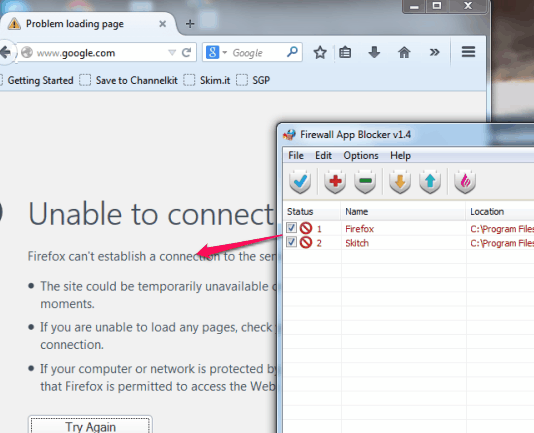
Task: Open the search engine selector dropdown
Action: (225, 52)
